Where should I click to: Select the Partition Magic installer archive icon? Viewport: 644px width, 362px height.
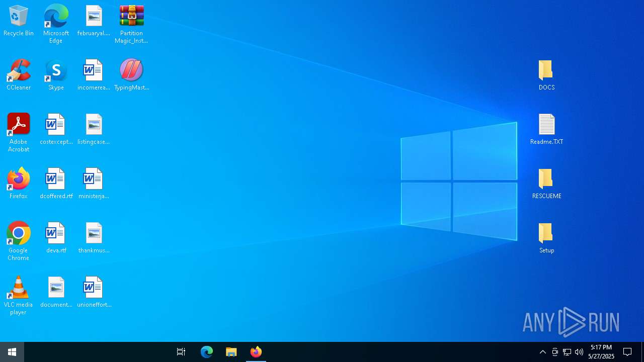[x=131, y=24]
